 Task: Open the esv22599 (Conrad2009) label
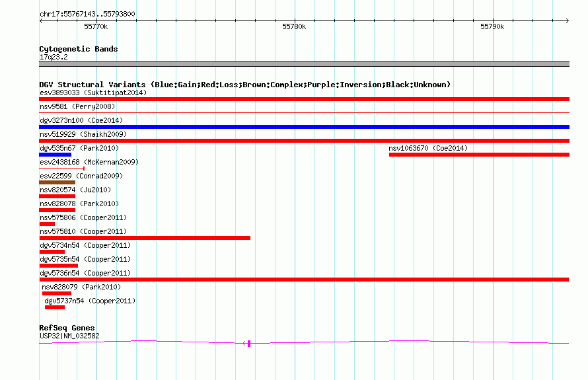point(81,176)
